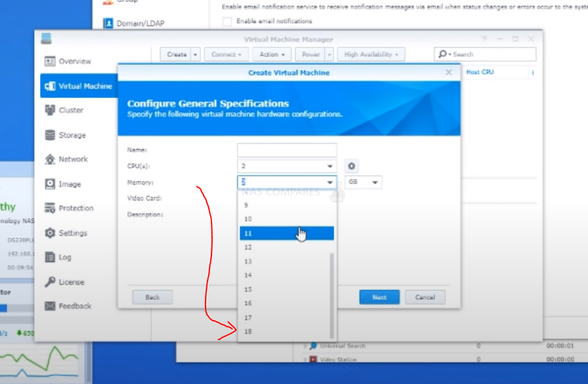Open the Log section

click(58, 257)
